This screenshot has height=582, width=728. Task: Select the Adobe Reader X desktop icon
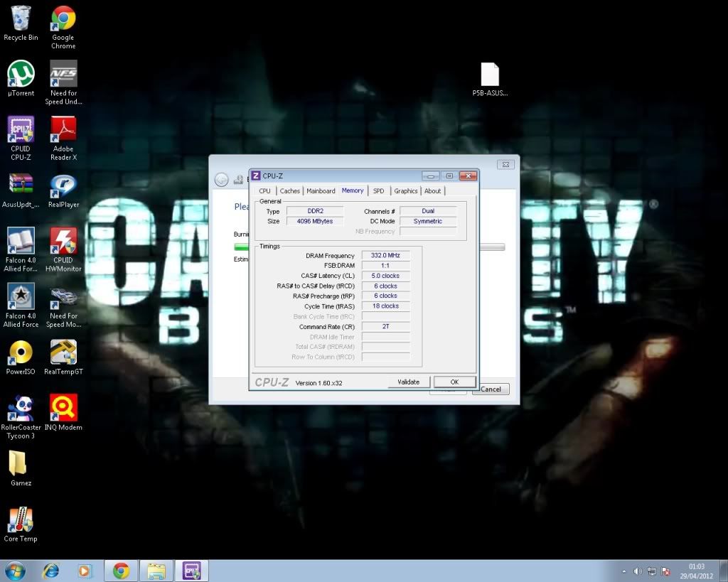pos(63,139)
